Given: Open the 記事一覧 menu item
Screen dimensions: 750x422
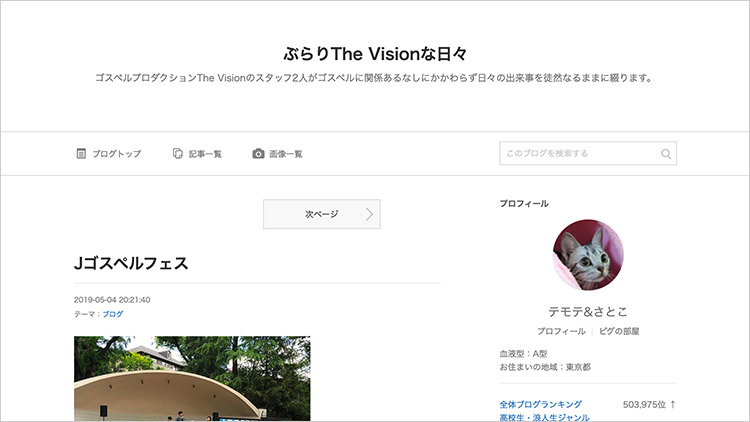Looking at the screenshot, I should [x=197, y=154].
